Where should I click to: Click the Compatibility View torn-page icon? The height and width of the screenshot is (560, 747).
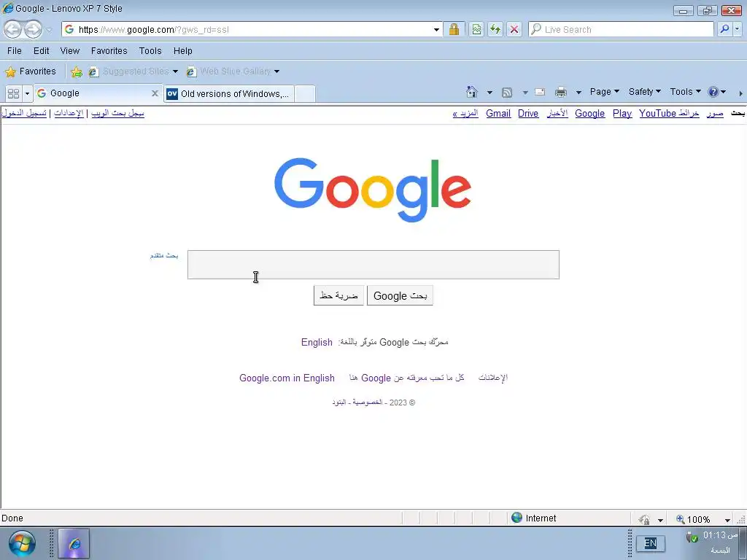(476, 29)
